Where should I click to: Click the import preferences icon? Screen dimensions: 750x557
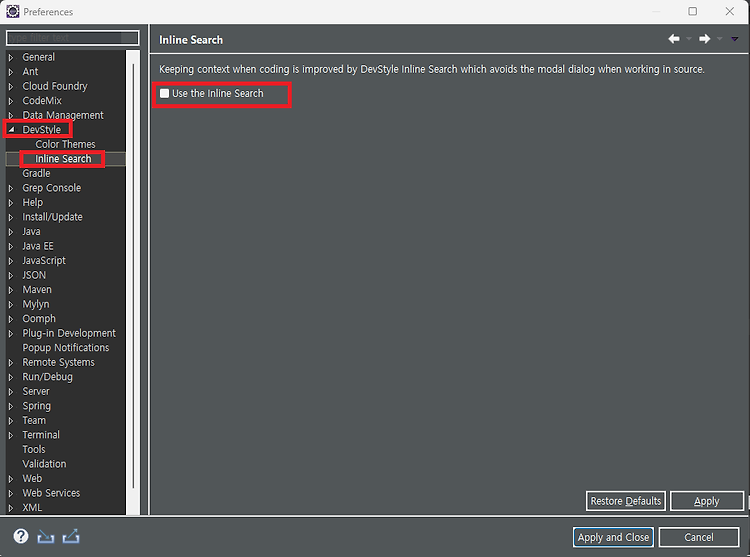tap(45, 537)
